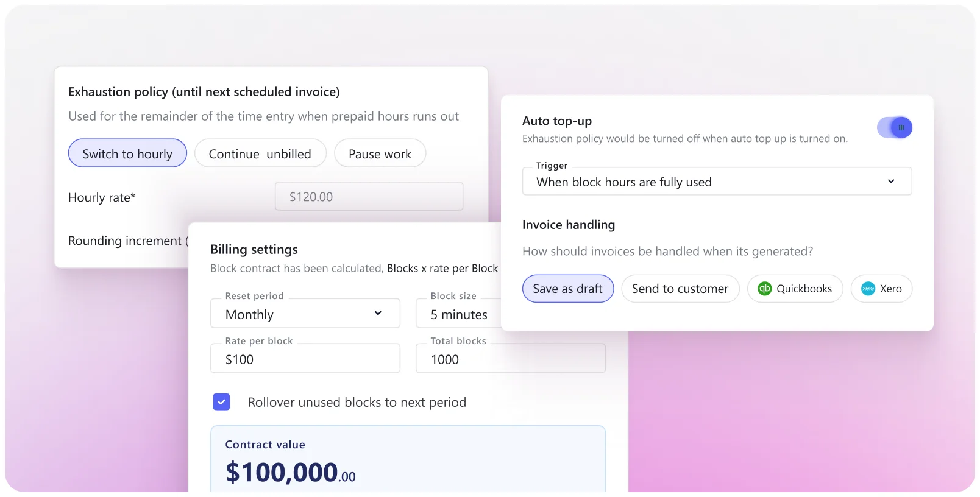980x497 pixels.
Task: Expand the Reset period dropdown arrow
Action: [378, 314]
